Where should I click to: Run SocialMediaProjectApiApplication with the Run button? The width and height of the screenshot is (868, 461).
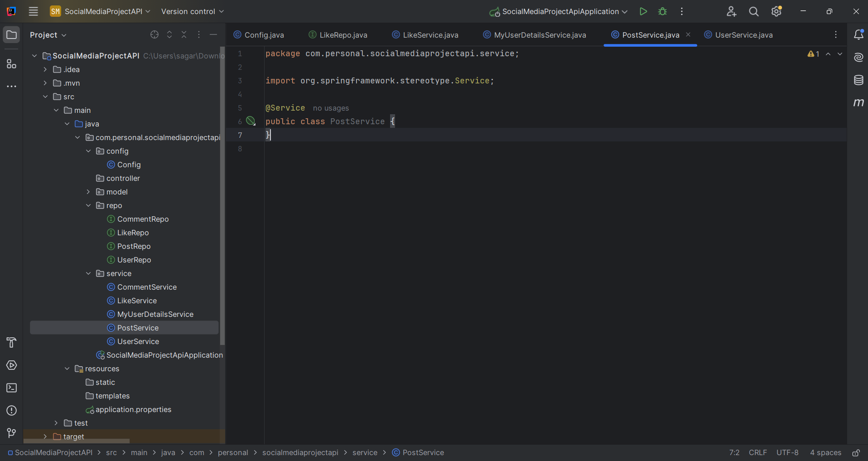(x=643, y=11)
